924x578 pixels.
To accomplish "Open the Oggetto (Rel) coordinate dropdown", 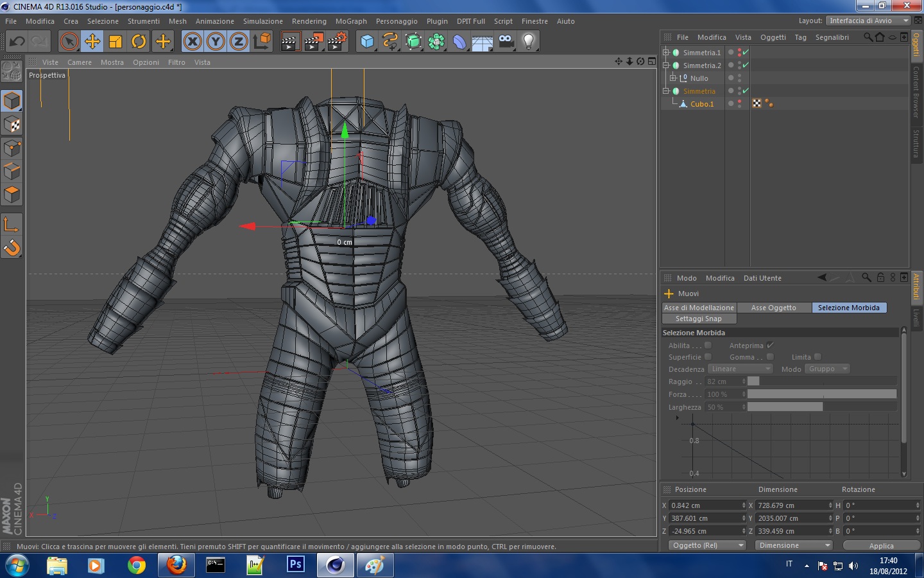I will click(x=706, y=545).
